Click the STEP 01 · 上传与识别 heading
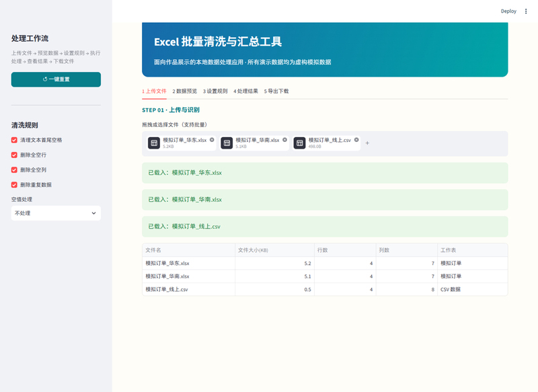The height and width of the screenshot is (392, 538). pyautogui.click(x=171, y=110)
